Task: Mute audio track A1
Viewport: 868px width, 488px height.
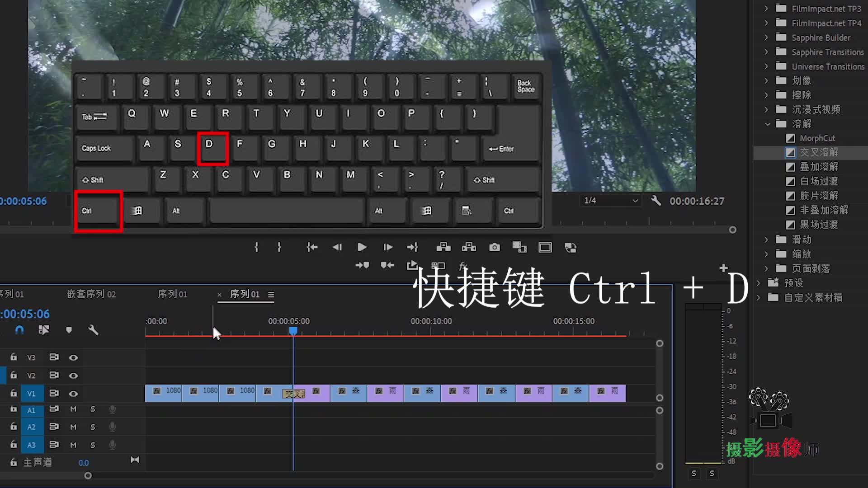Action: (x=73, y=409)
